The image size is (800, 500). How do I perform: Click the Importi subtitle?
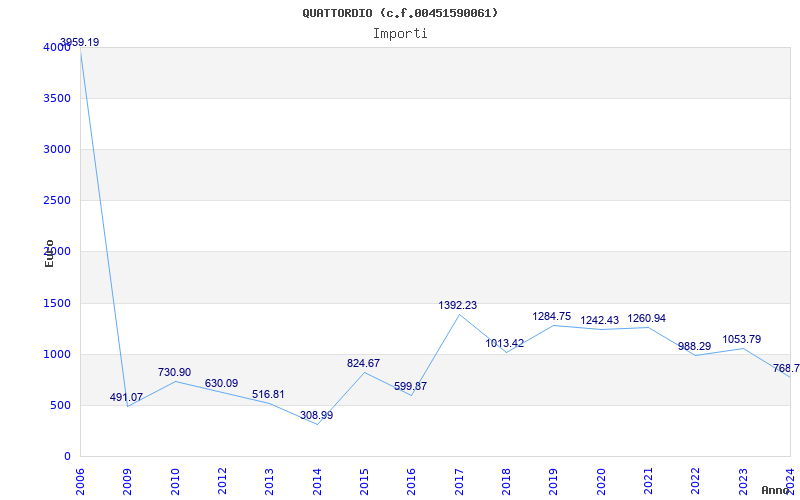coord(400,34)
